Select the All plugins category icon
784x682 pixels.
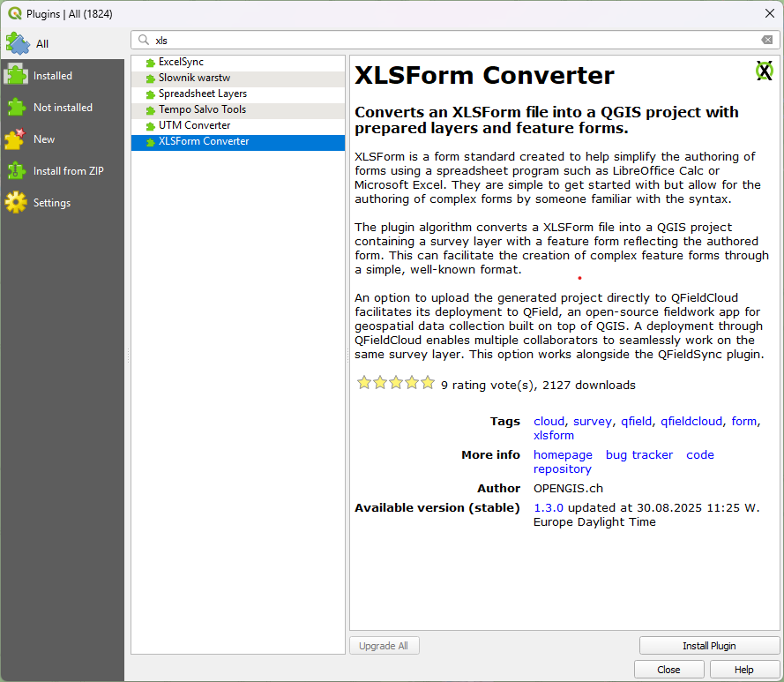[x=18, y=42]
